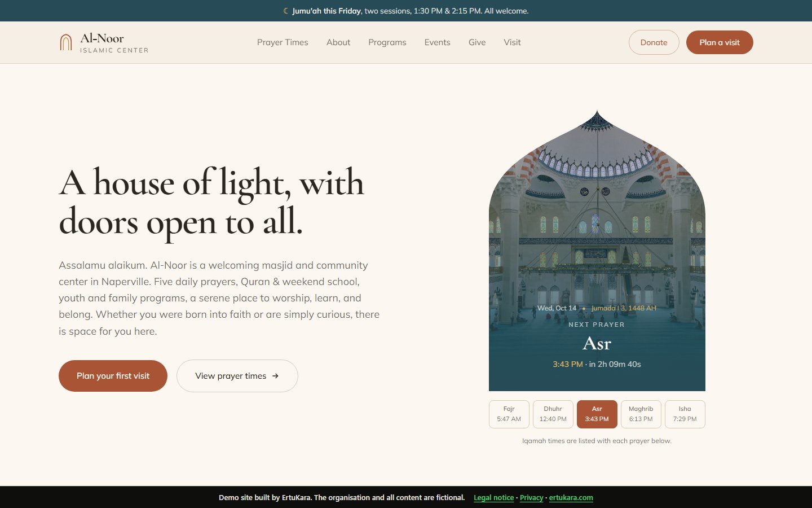Navigate to Events
This screenshot has width=812, height=508.
pos(438,42)
